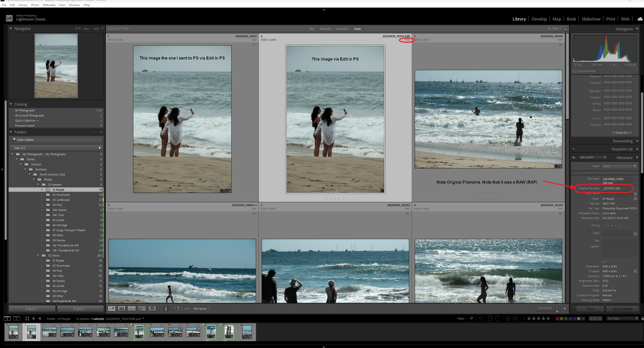Screen dimensions: 644x348
Task: Select the Painter spray can tool
Action: [x=166, y=308]
